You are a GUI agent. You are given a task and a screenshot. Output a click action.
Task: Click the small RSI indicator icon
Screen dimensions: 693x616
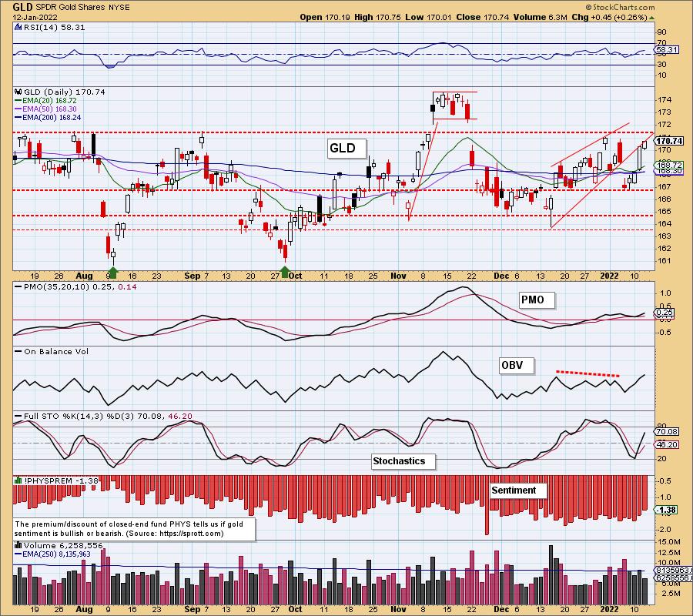point(18,27)
